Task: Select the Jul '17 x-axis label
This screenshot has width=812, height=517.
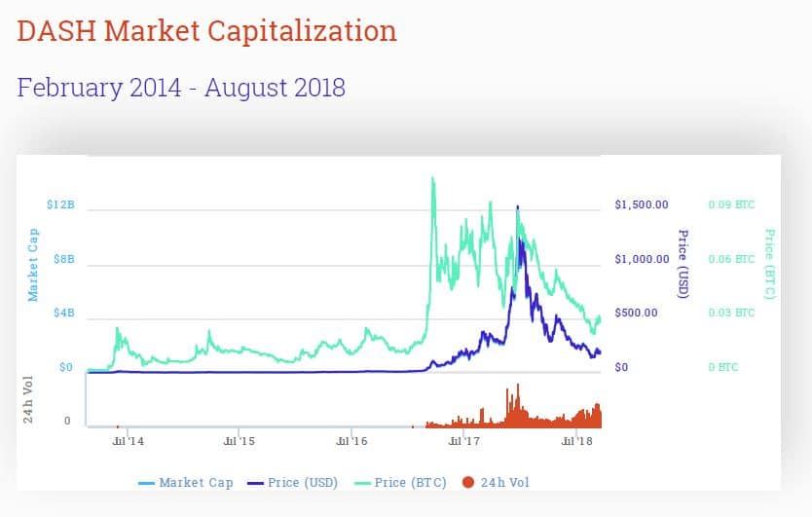Action: (x=464, y=442)
